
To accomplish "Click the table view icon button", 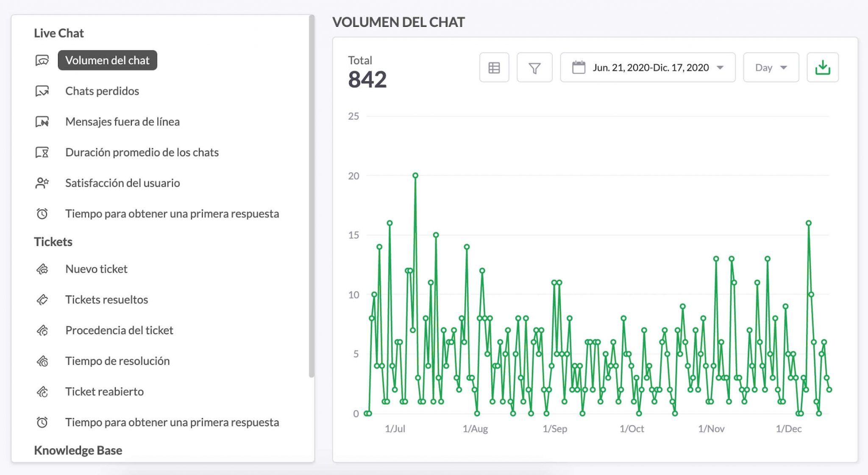I will [x=494, y=68].
